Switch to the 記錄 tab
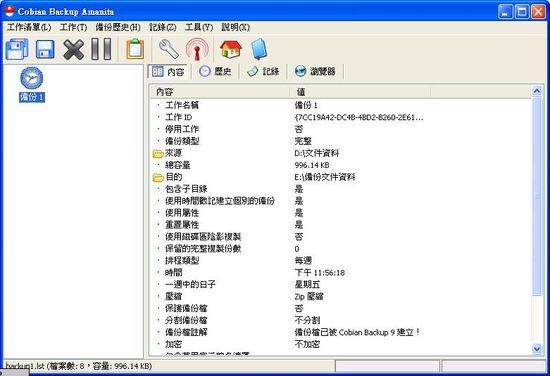Viewport: 550px width, 376px height. click(x=263, y=72)
